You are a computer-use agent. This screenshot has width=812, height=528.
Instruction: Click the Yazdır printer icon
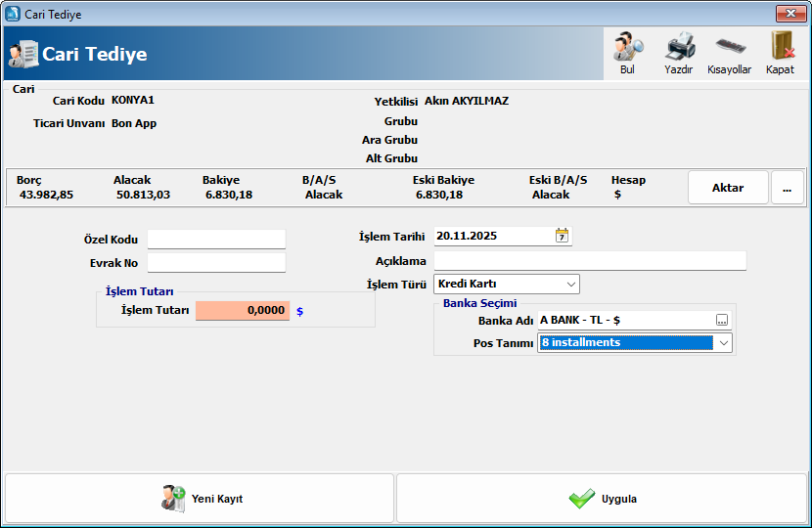click(679, 47)
